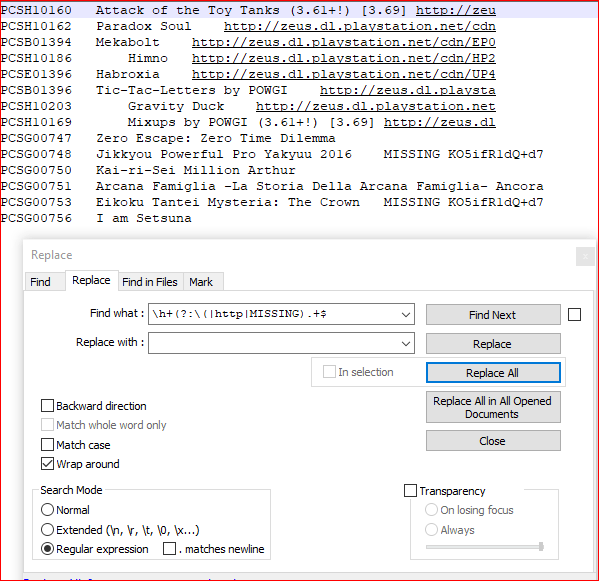
Task: Click the ID PCSG00756
Action: (36, 218)
